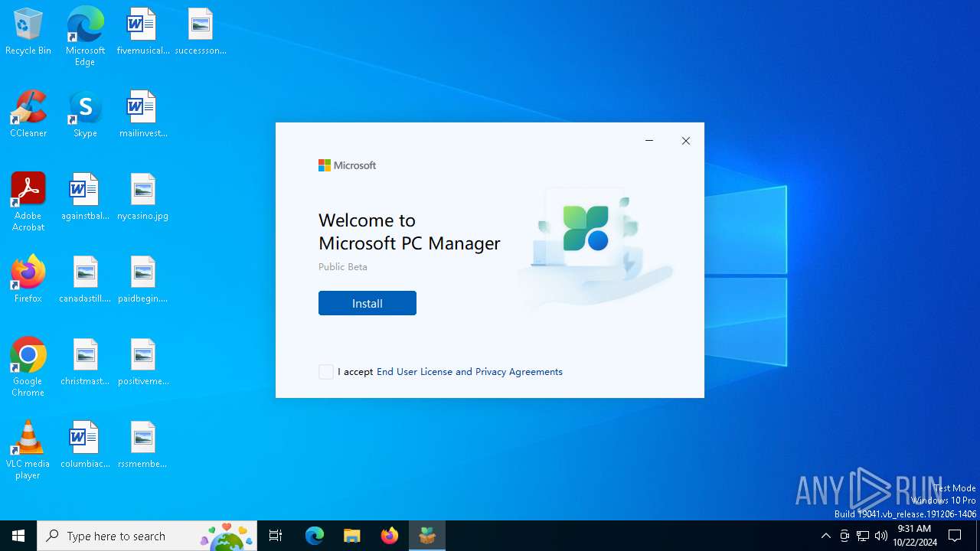Select the fivemusical Word document icon
This screenshot has height=551, width=980.
[x=142, y=32]
